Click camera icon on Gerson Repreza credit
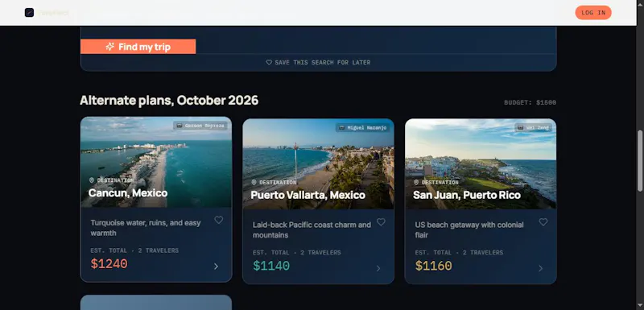This screenshot has height=310, width=644. (x=180, y=126)
